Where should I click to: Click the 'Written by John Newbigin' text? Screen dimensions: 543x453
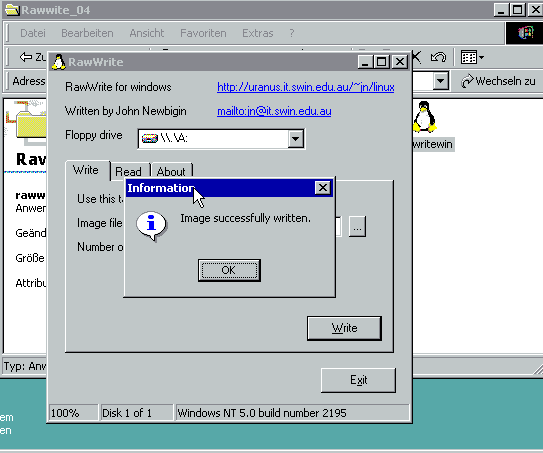click(x=126, y=111)
